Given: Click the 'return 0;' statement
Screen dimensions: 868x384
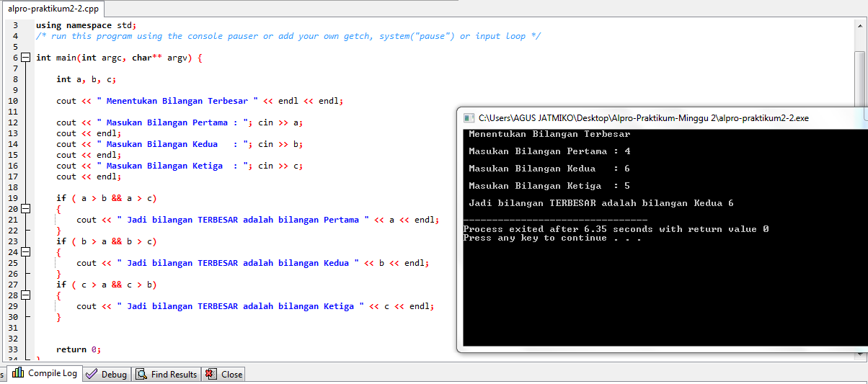Looking at the screenshot, I should [x=79, y=349].
